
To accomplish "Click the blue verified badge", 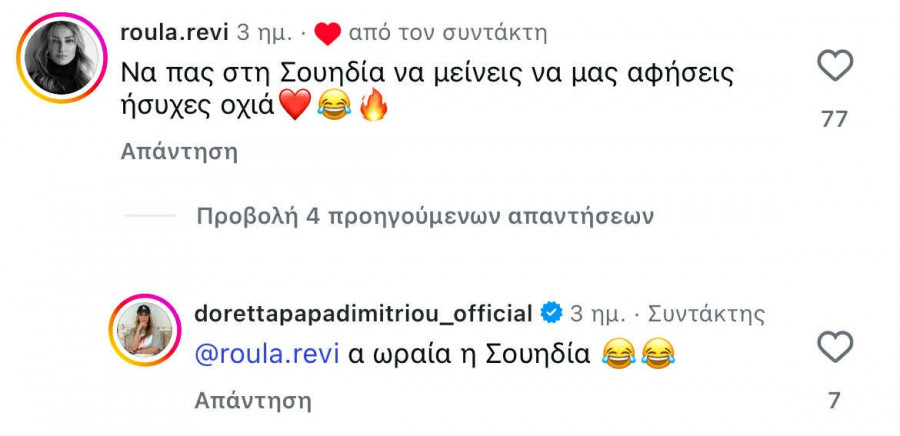I will point(551,314).
